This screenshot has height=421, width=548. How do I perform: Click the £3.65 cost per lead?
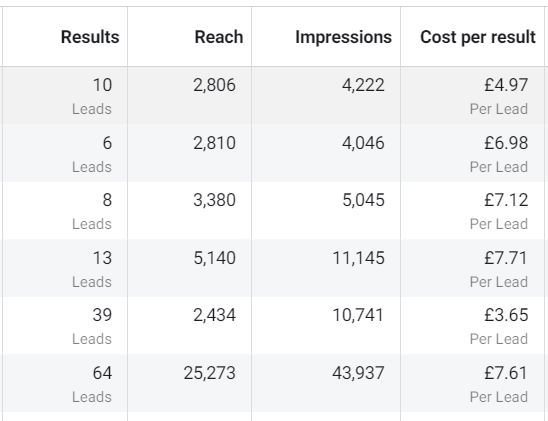[x=506, y=315]
